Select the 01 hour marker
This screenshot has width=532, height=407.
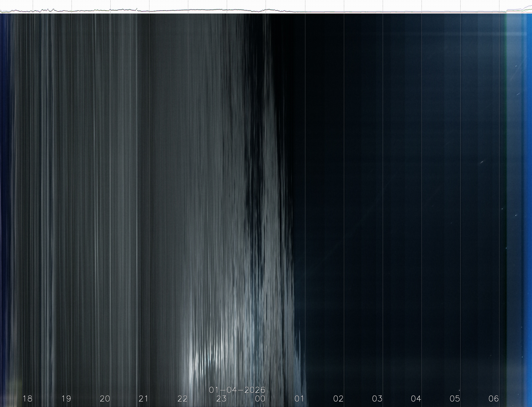pyautogui.click(x=299, y=399)
